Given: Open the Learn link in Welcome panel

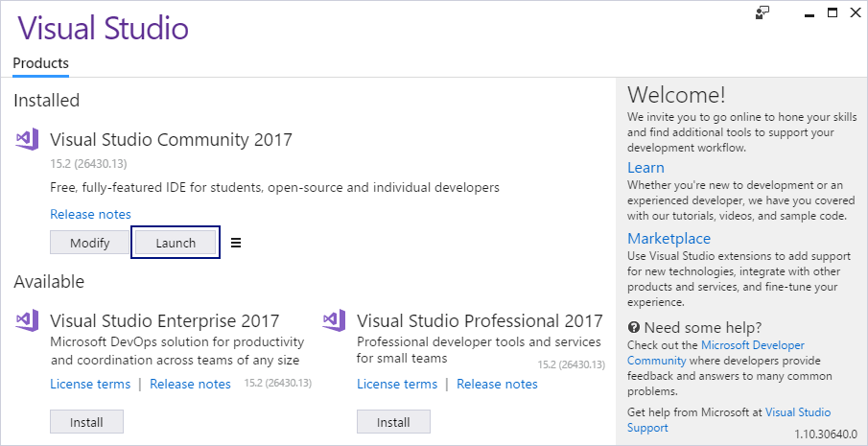Looking at the screenshot, I should coord(645,167).
